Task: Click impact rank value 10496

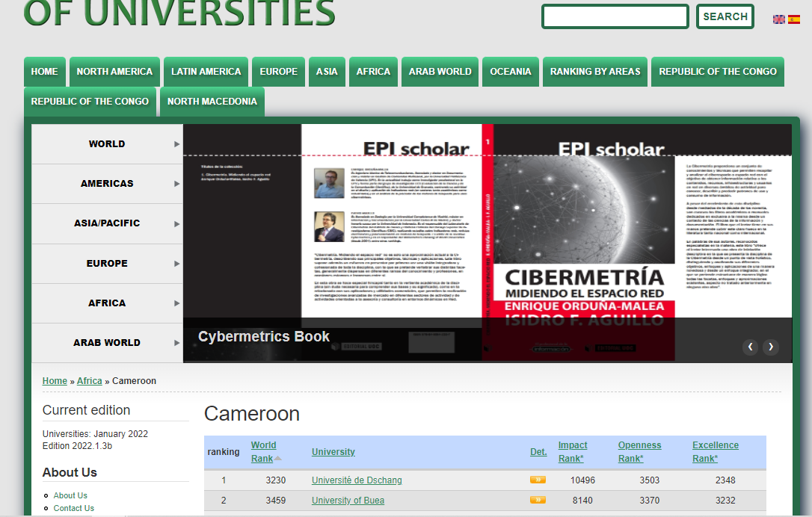Action: click(x=582, y=480)
